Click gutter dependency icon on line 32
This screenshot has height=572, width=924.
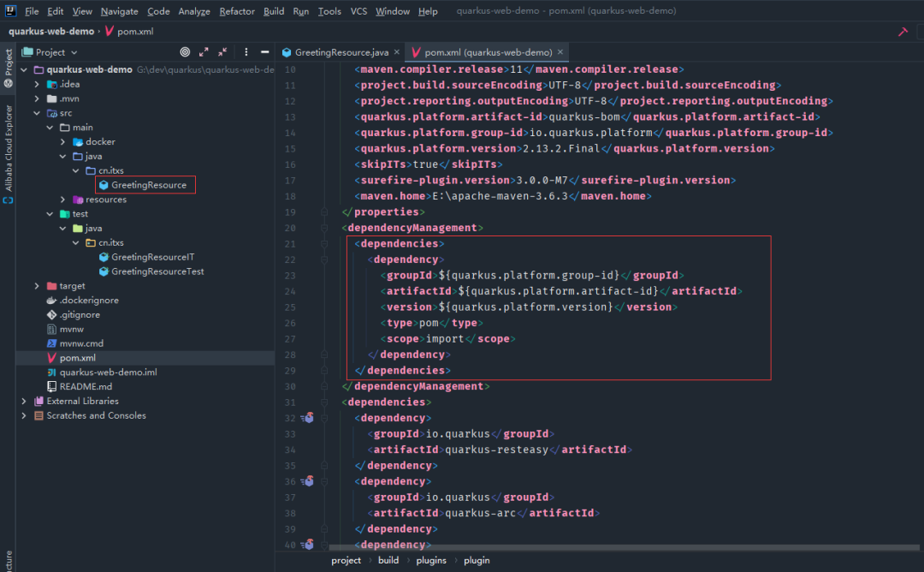(308, 418)
